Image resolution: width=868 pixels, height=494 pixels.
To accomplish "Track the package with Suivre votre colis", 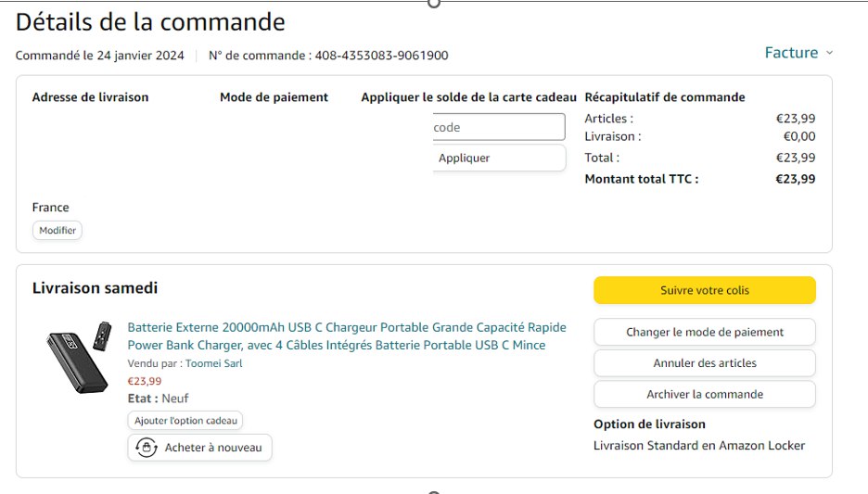I will click(x=704, y=290).
